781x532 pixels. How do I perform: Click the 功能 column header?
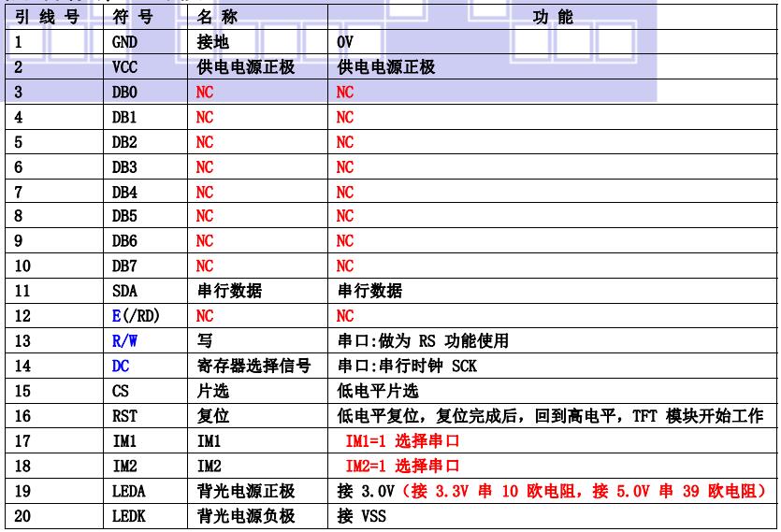pos(553,18)
